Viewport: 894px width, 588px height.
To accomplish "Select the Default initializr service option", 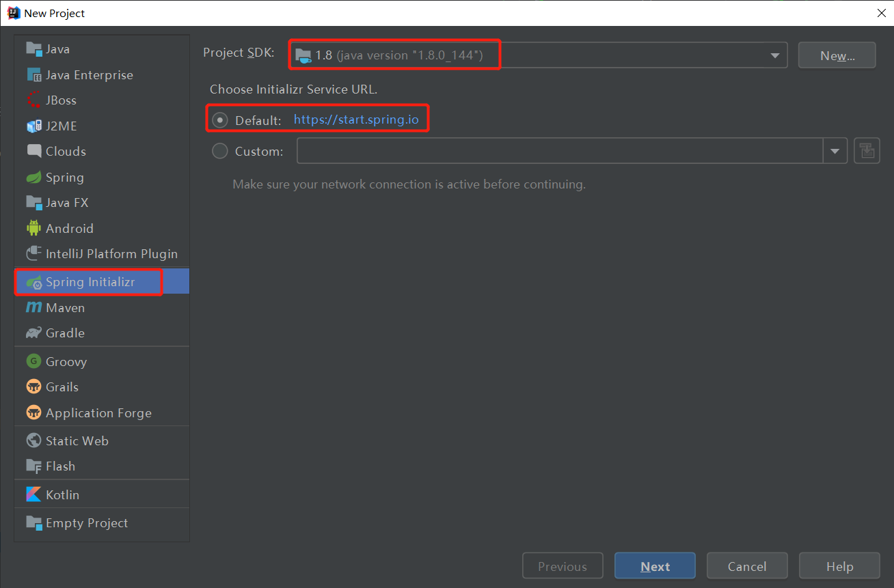I will click(x=219, y=118).
